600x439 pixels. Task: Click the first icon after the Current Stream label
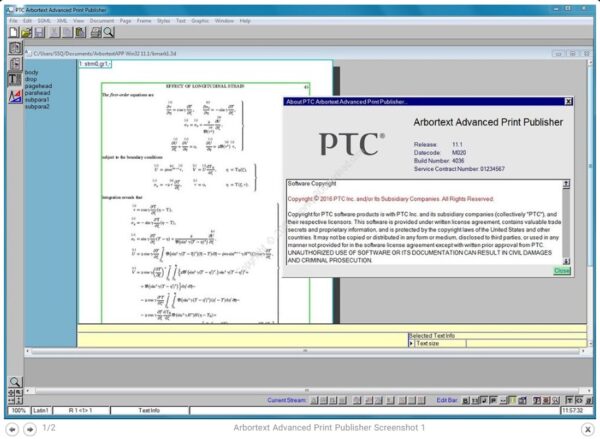tap(314, 400)
